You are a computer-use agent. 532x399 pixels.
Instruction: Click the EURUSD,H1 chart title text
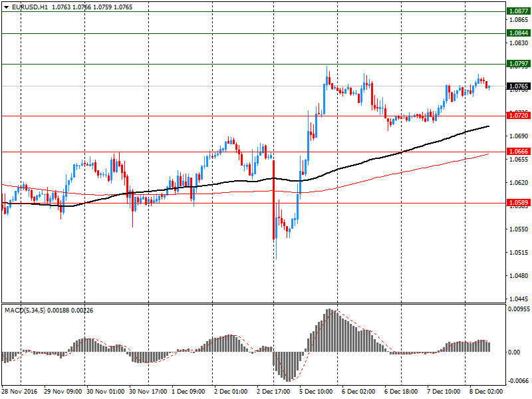pos(30,7)
